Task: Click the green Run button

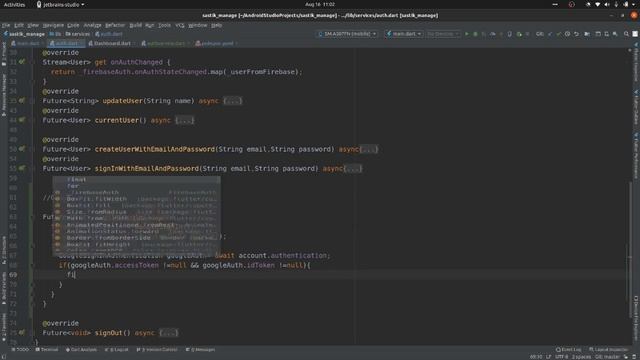Action: (x=467, y=34)
